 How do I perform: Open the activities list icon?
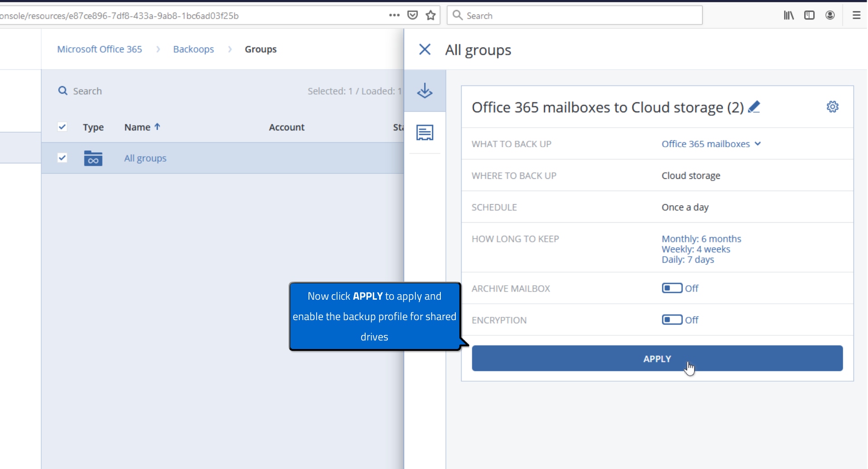pos(424,133)
